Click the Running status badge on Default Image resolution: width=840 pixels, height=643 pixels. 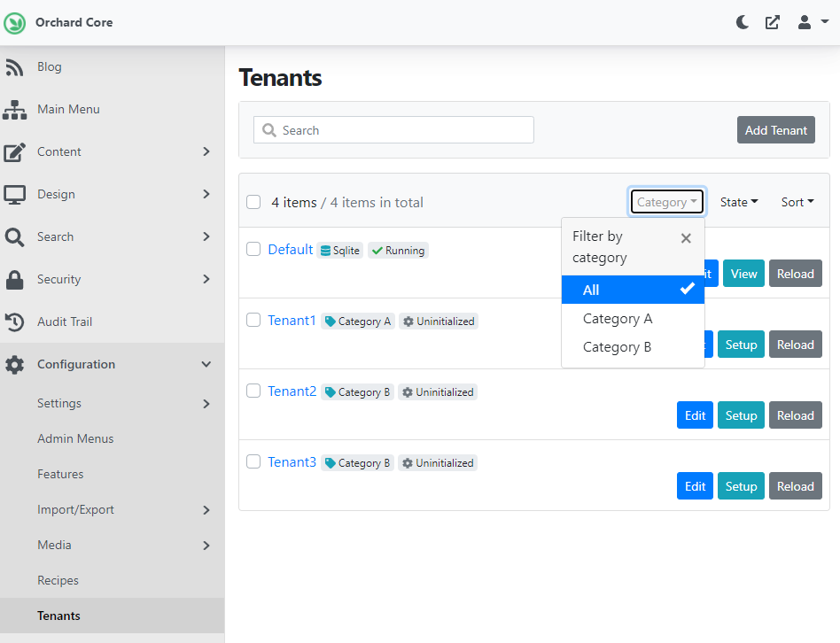pyautogui.click(x=398, y=251)
